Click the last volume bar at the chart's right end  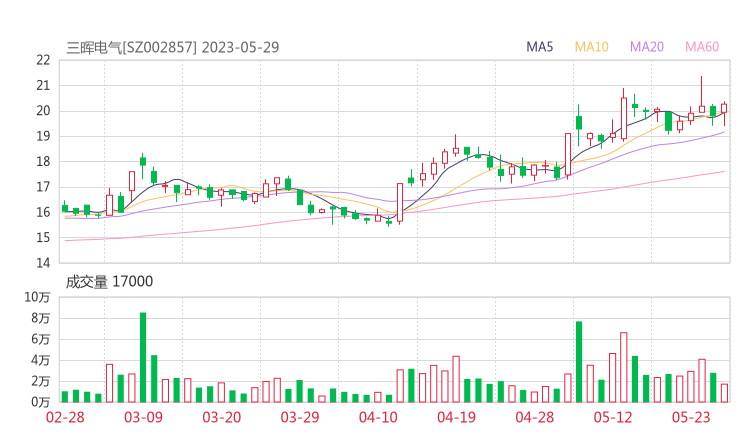(724, 393)
